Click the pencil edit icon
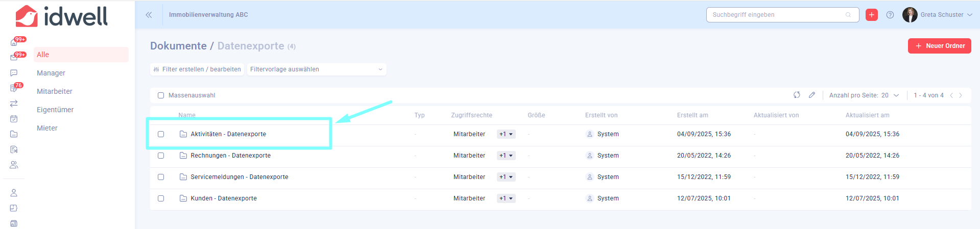Screen dimensions: 980x229 [812, 95]
